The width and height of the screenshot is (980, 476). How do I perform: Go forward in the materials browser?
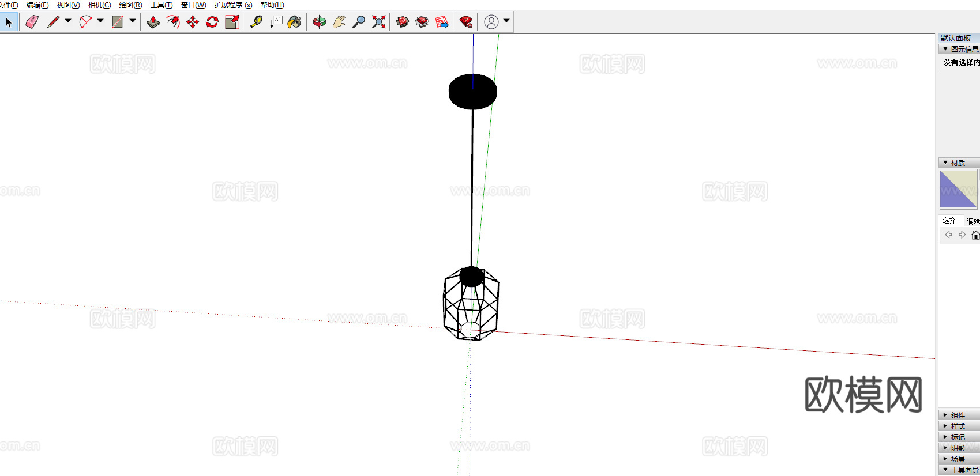click(962, 235)
